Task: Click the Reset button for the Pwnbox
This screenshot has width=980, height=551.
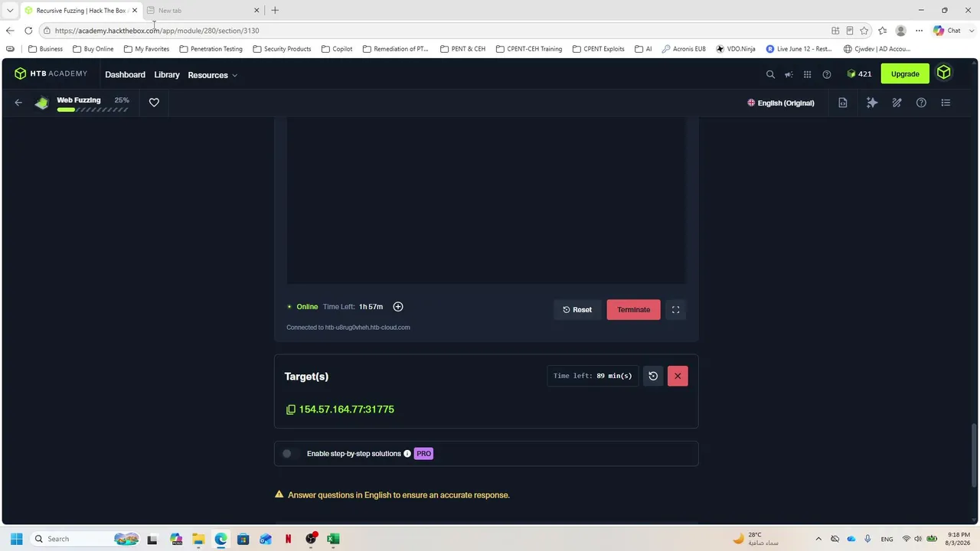Action: pyautogui.click(x=577, y=309)
